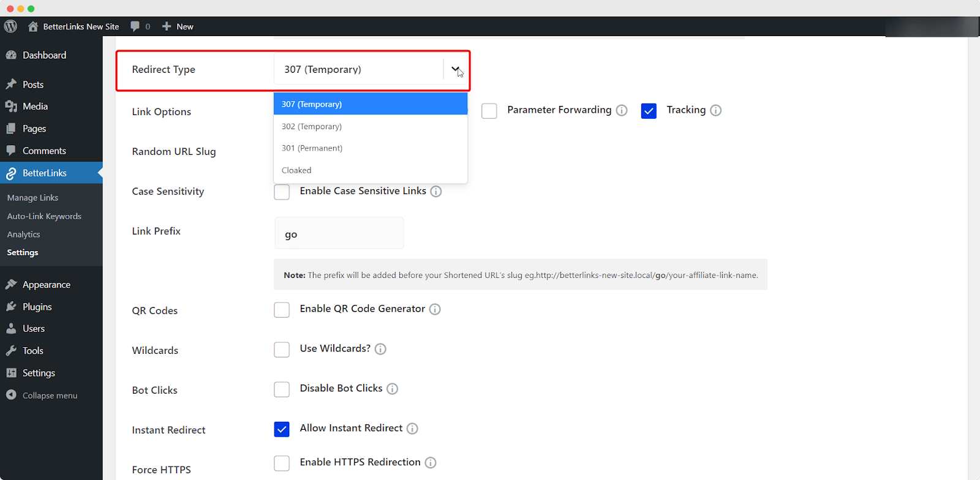Screen dimensions: 980x480
Task: Tick the Disable Bot Clicks checkbox
Action: click(282, 389)
